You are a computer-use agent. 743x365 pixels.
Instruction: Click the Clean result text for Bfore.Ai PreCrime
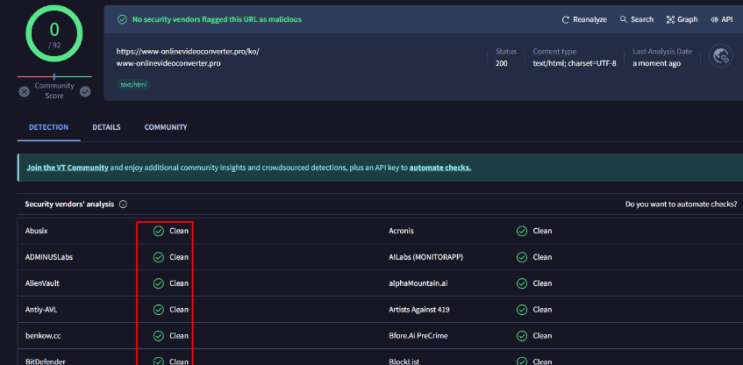point(542,336)
